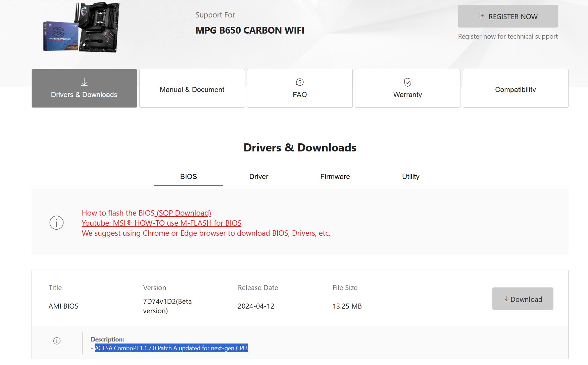
Task: Click the small info icon beside Description
Action: click(x=57, y=341)
